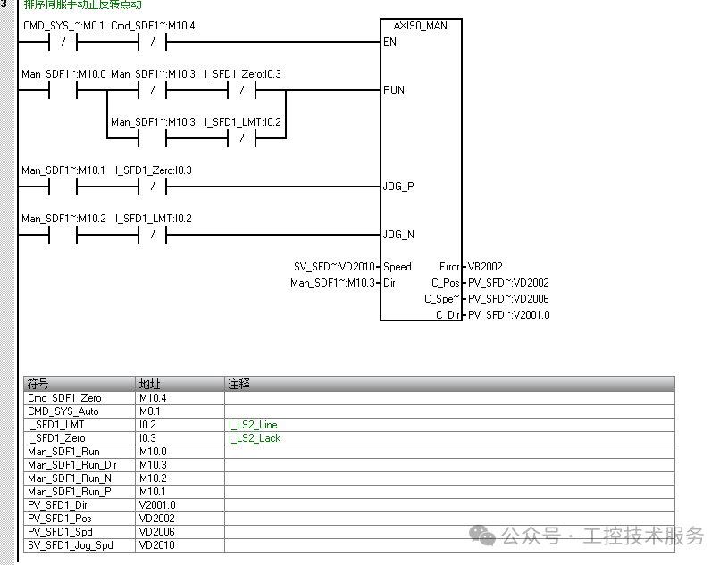This screenshot has height=565, width=728.
Task: Click the M0.1 address cell in table
Action: click(x=180, y=411)
